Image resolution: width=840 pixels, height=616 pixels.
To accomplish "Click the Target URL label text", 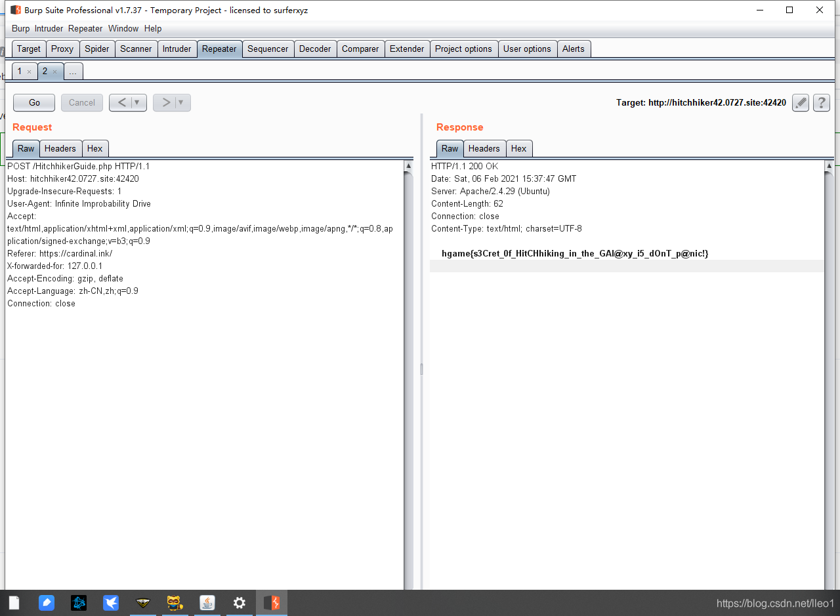I will pyautogui.click(x=701, y=103).
